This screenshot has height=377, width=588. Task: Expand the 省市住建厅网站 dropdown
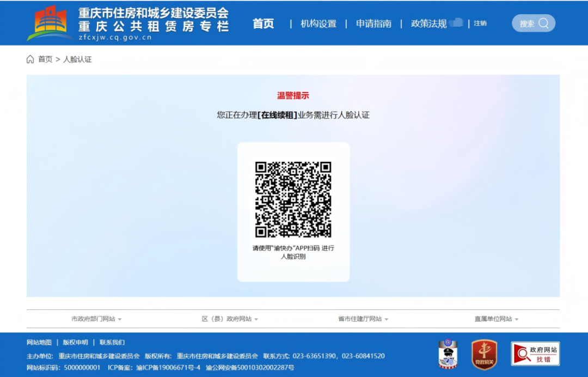point(363,319)
